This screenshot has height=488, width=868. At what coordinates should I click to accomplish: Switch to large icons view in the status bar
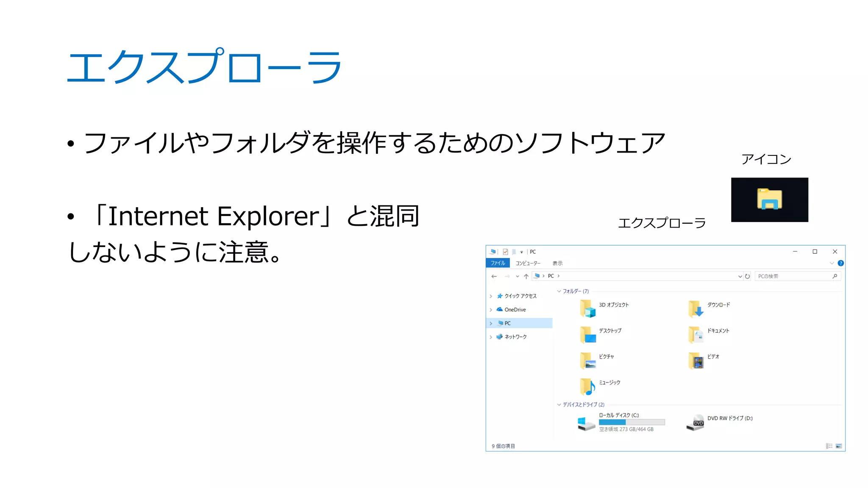click(839, 446)
